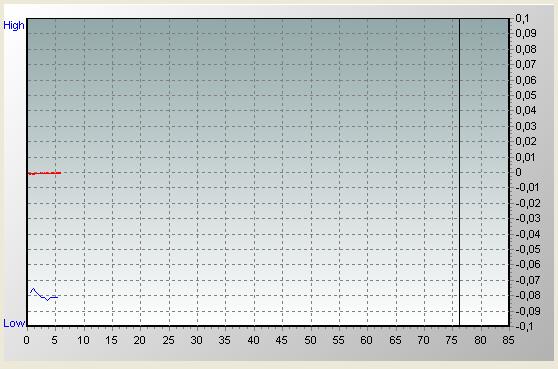The height and width of the screenshot is (369, 558).
Task: Click the 10 tick label on the bottom axis
Action: point(83,340)
